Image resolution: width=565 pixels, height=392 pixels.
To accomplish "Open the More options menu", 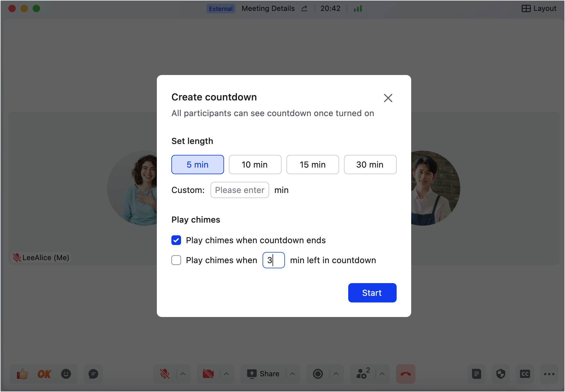I will coord(549,374).
